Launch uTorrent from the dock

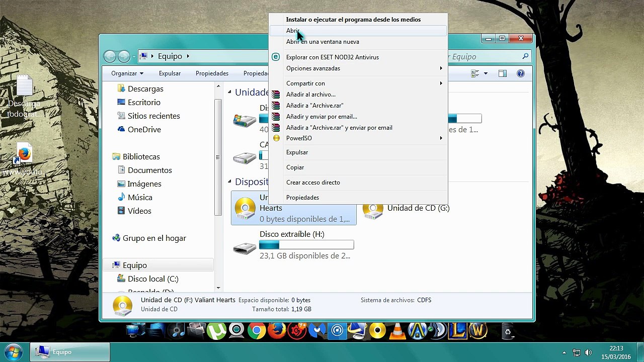point(216,331)
